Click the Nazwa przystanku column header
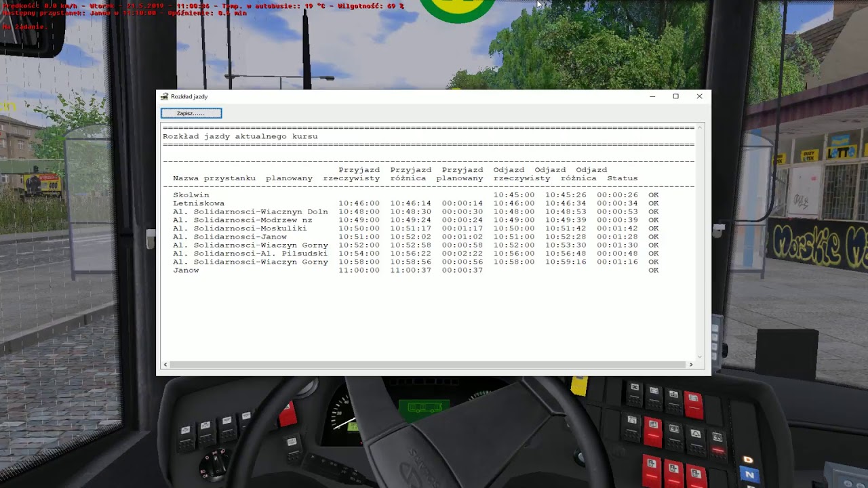Image resolution: width=868 pixels, height=488 pixels. point(214,178)
